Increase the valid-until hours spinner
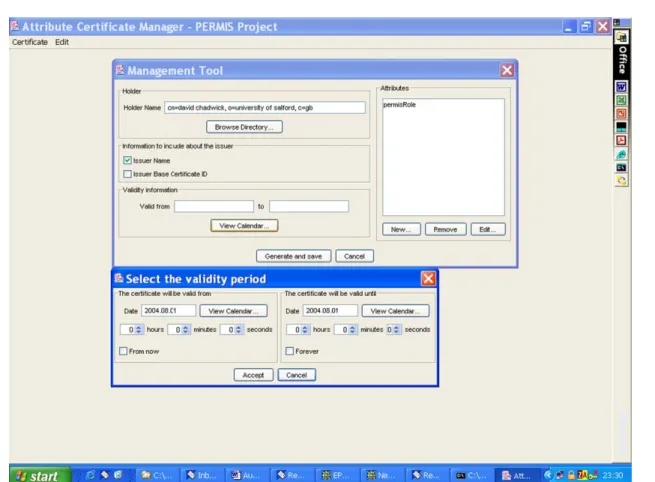 coord(305,327)
